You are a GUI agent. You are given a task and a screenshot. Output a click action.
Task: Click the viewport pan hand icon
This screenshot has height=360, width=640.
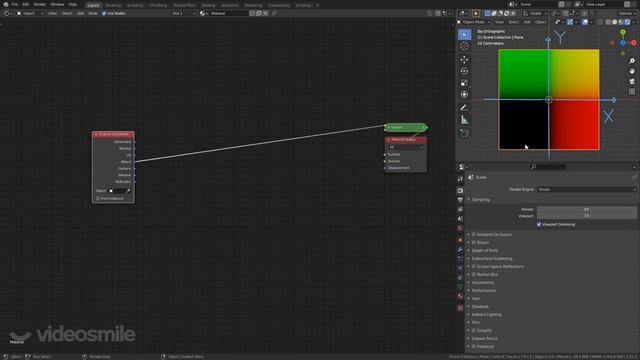(632, 71)
